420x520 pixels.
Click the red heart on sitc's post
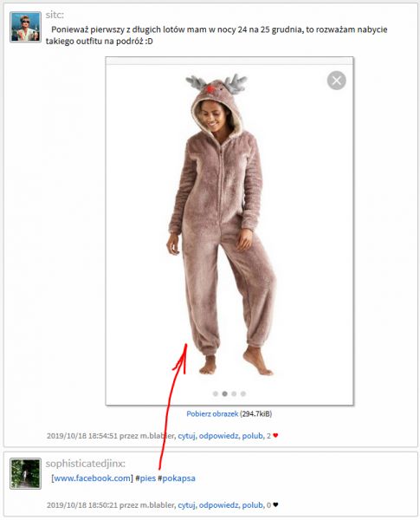point(275,435)
